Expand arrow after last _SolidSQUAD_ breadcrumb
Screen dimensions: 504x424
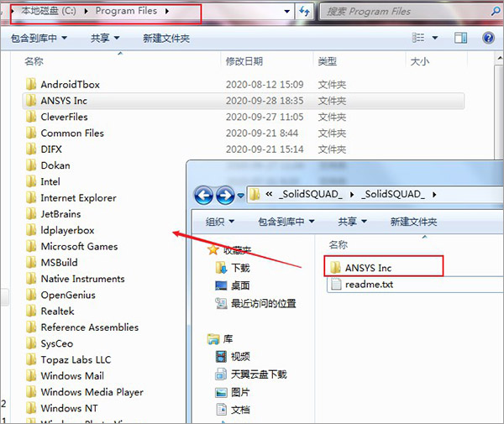pos(434,195)
